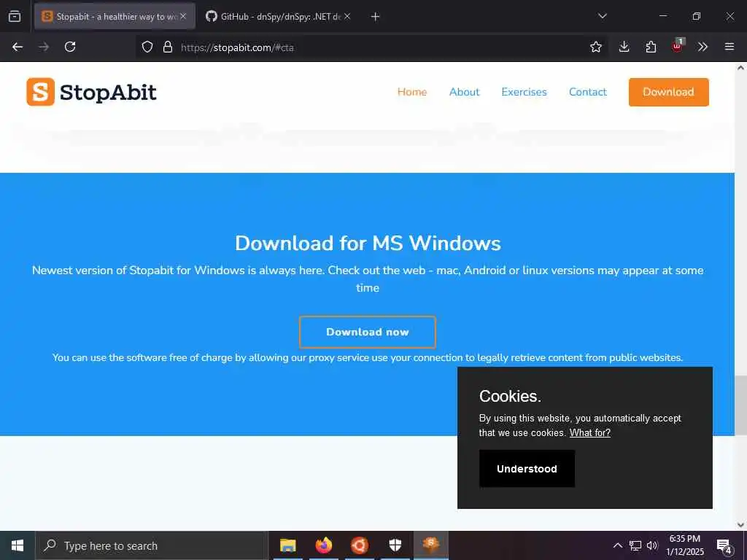Click the network icon in system tray

(x=635, y=545)
